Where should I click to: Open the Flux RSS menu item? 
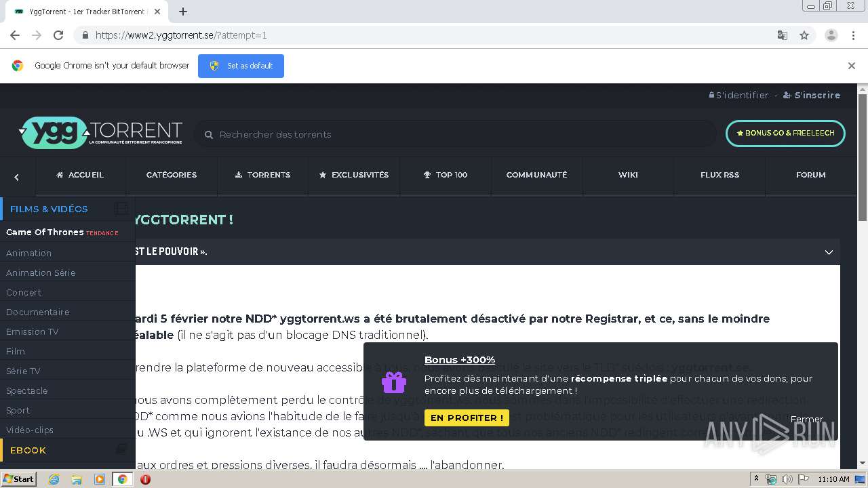coord(719,175)
